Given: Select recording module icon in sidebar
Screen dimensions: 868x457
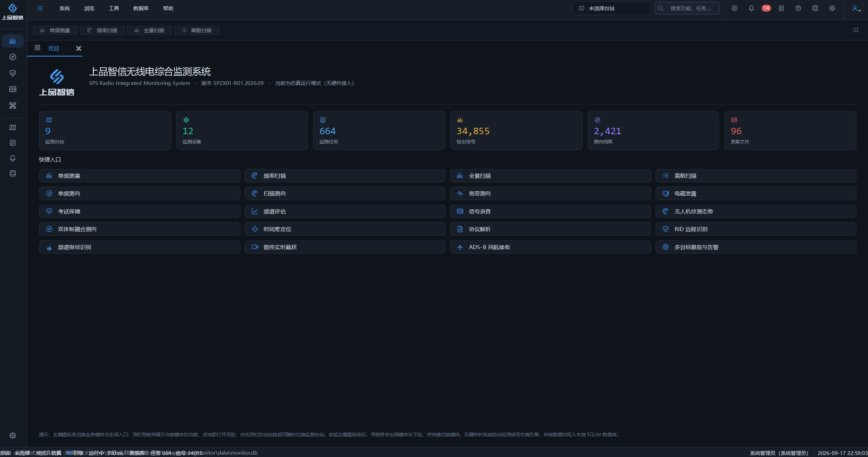Looking at the screenshot, I should pos(13,89).
